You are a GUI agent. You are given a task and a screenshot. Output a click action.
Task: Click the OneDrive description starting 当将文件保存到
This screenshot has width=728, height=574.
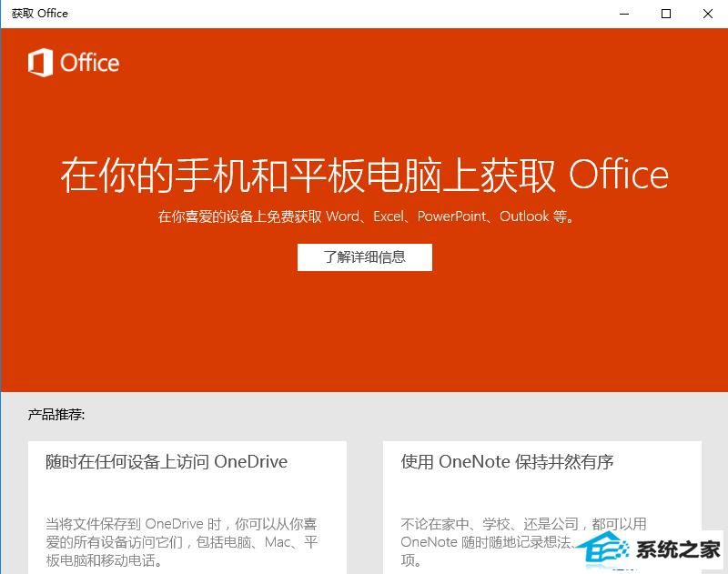point(181,542)
